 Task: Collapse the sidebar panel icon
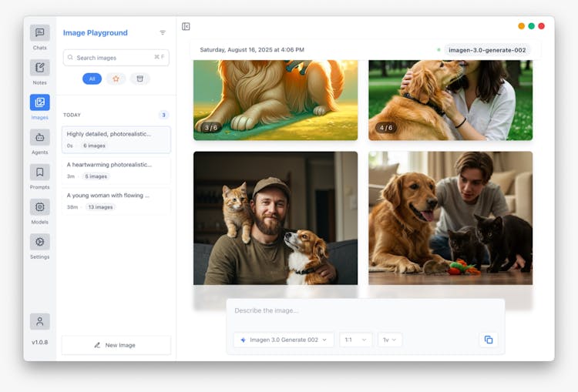tap(186, 27)
